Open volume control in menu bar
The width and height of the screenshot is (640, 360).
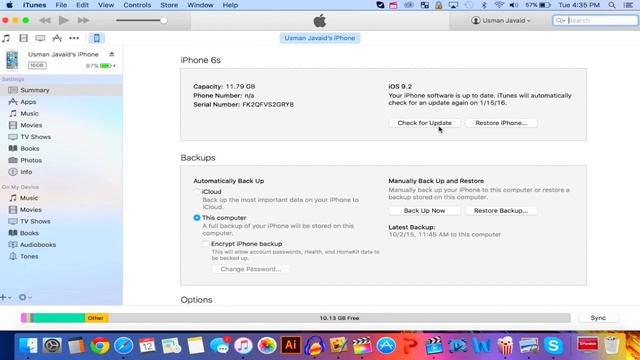pos(514,5)
